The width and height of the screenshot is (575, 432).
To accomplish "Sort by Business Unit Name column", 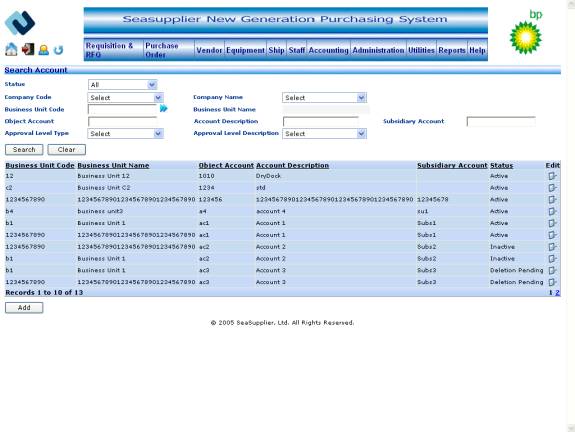I will [113, 165].
